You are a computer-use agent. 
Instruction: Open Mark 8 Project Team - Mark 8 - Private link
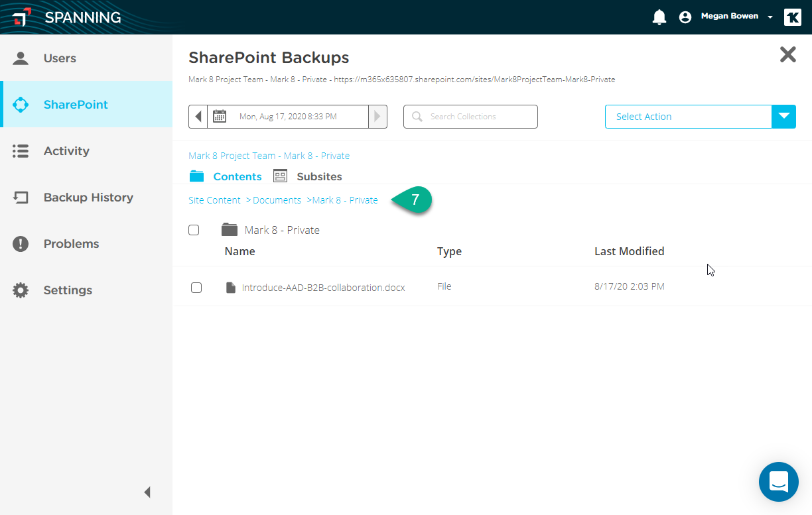269,156
